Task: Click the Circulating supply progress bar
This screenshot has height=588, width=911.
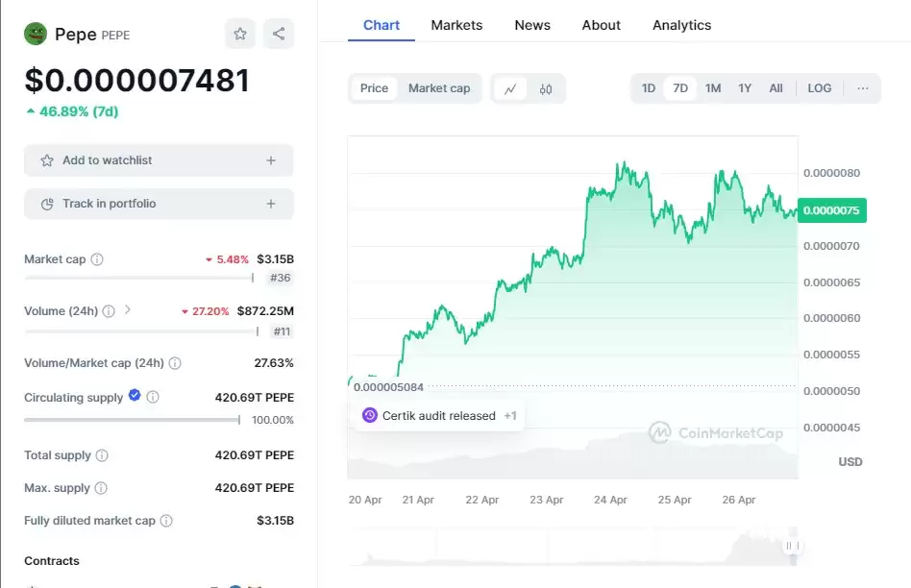Action: 131,420
